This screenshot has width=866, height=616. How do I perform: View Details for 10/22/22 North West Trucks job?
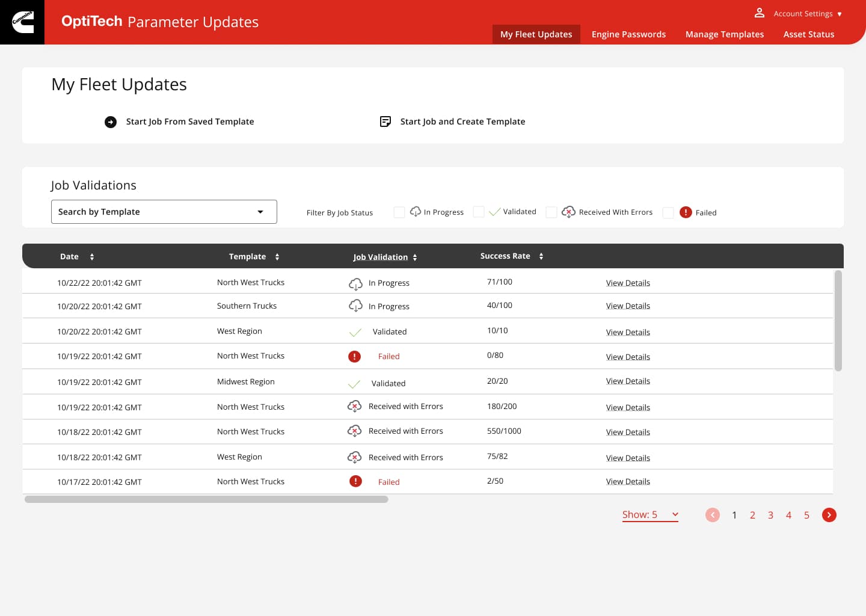628,283
